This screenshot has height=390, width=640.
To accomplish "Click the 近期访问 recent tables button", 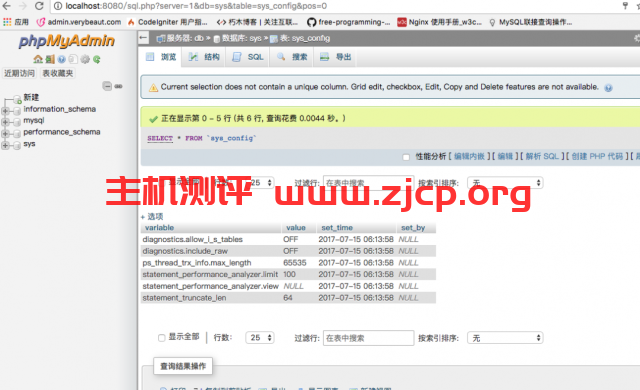I will tap(20, 73).
